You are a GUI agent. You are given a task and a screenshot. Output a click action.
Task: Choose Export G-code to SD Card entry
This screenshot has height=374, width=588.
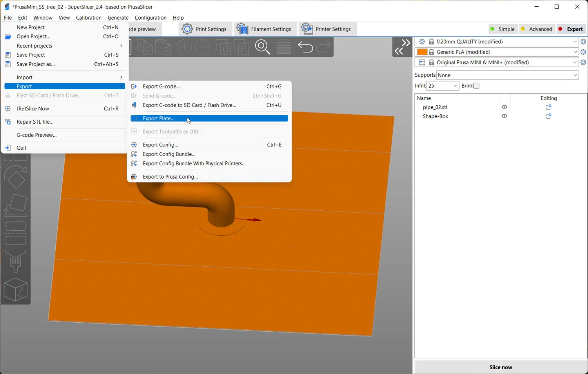tap(209, 105)
